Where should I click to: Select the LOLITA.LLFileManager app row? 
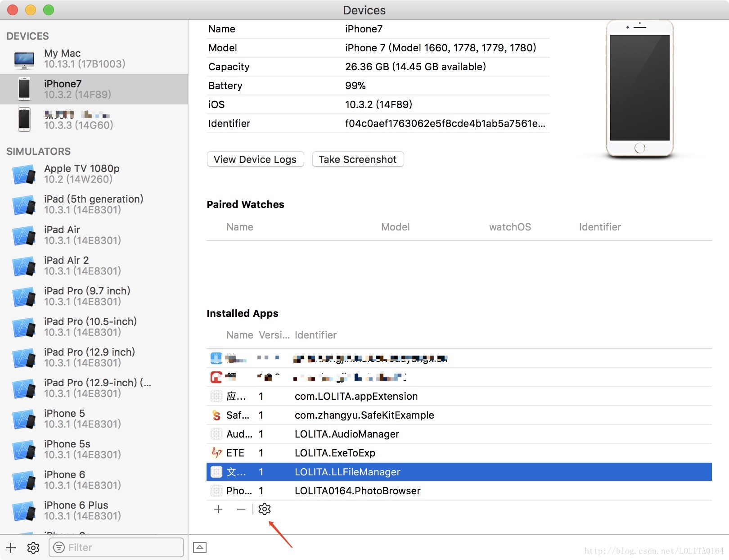click(459, 472)
